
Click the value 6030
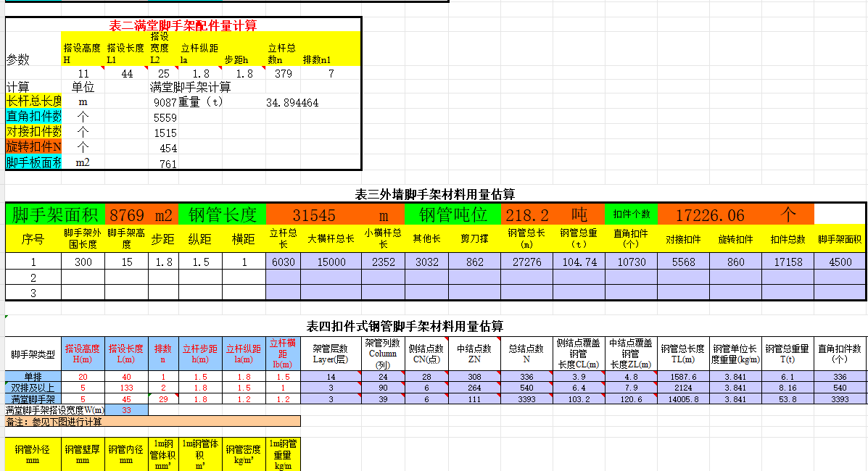(x=284, y=262)
